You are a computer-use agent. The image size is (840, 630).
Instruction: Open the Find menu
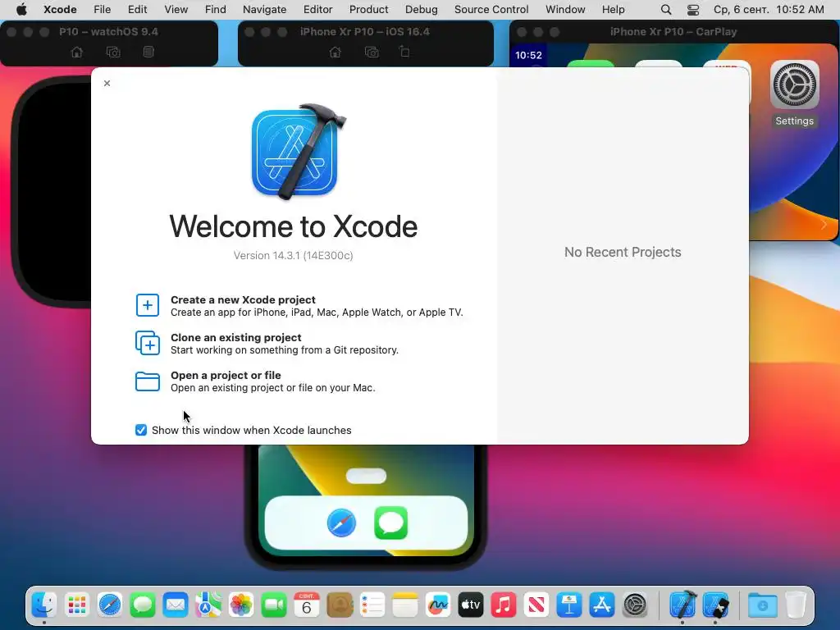[x=216, y=10]
